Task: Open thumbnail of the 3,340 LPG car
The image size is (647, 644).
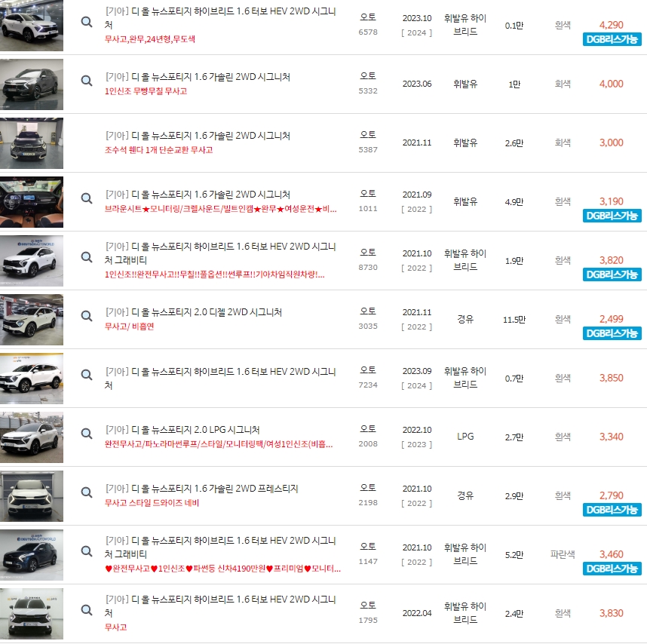Action: tap(32, 437)
